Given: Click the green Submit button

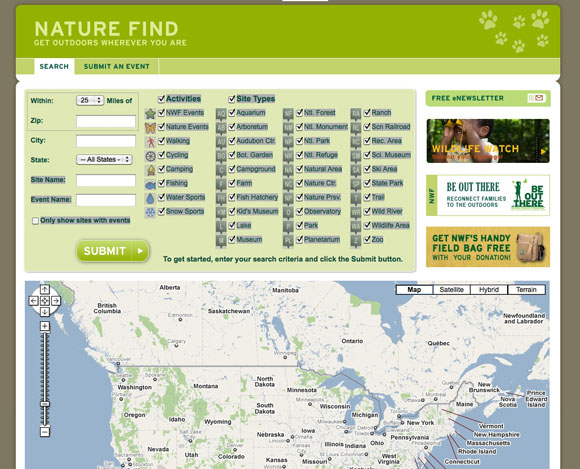Looking at the screenshot, I should tap(112, 251).
